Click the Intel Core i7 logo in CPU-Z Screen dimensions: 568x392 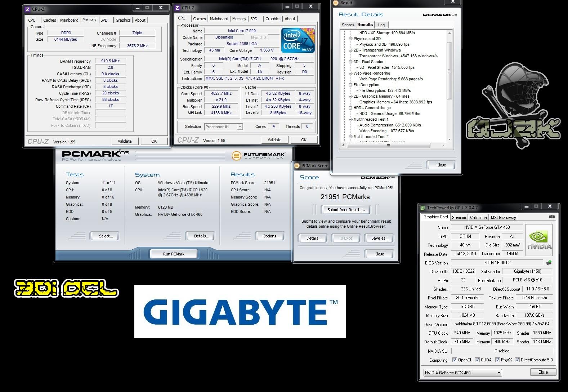[298, 40]
